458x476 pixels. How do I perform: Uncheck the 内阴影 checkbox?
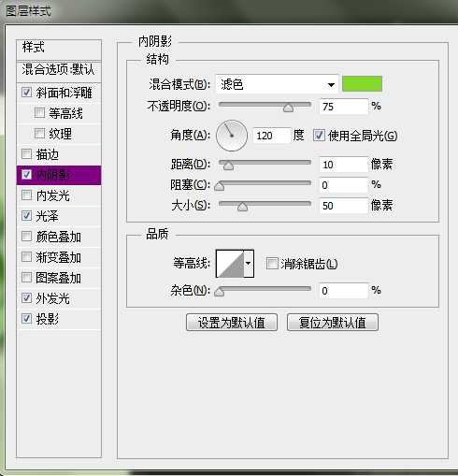pos(26,175)
